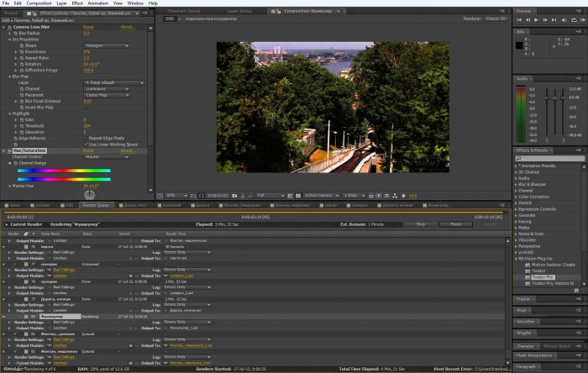
Task: Start RAM preview with the rightmost Preview icon
Action: [x=583, y=20]
